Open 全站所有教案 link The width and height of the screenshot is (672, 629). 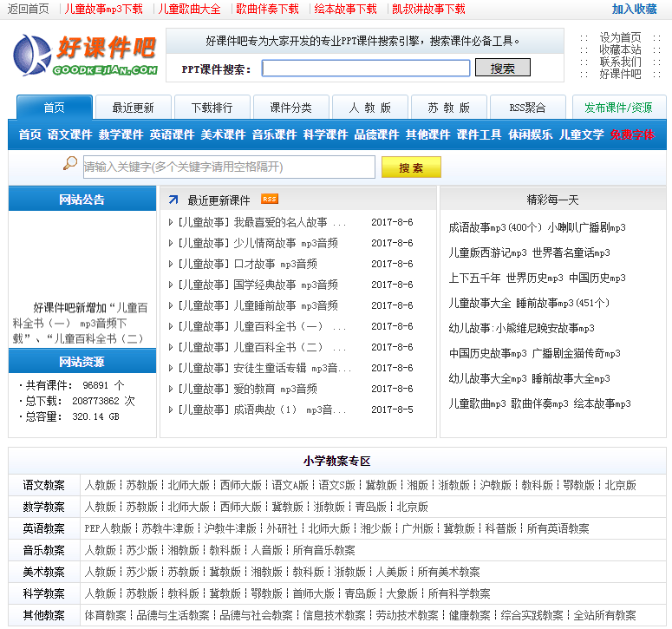604,616
